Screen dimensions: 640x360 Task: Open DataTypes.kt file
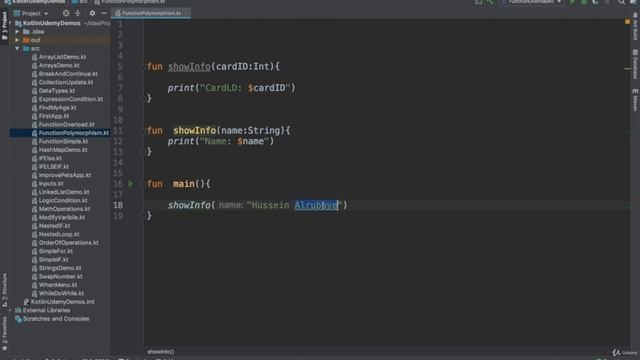(57, 91)
